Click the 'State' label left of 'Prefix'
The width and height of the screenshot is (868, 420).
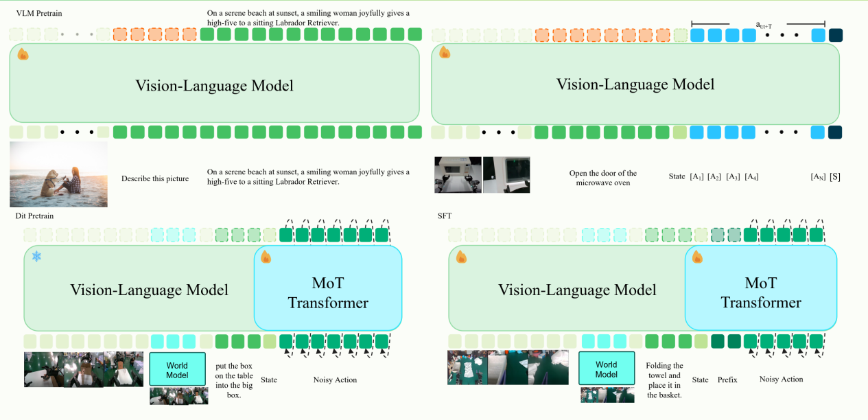pyautogui.click(x=701, y=380)
